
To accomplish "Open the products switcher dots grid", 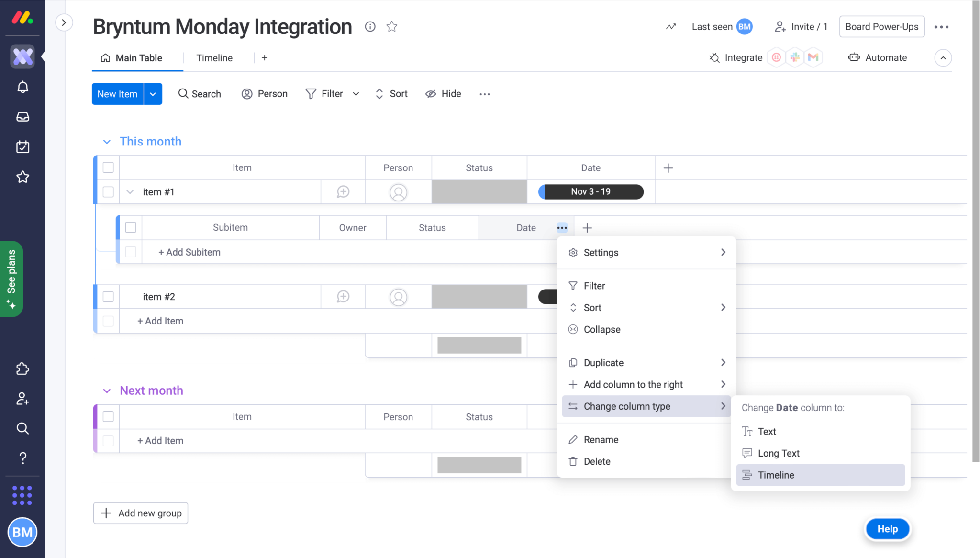I will click(22, 495).
